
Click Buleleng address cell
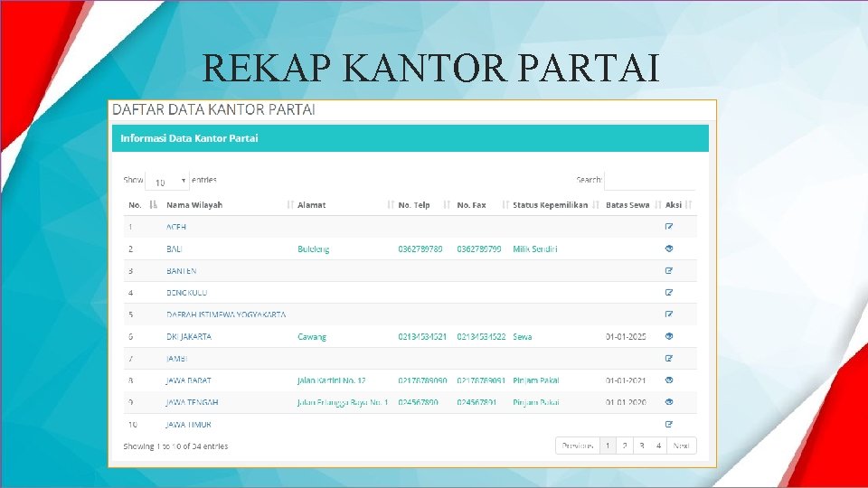314,249
